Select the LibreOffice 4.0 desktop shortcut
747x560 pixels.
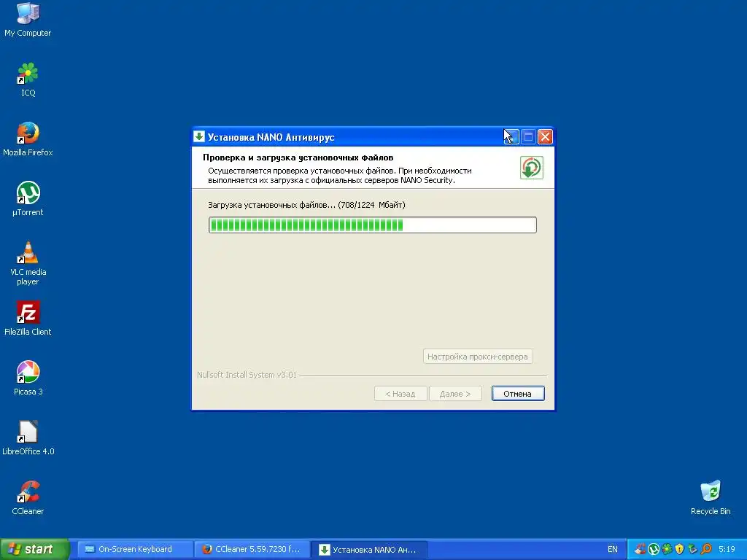point(28,438)
